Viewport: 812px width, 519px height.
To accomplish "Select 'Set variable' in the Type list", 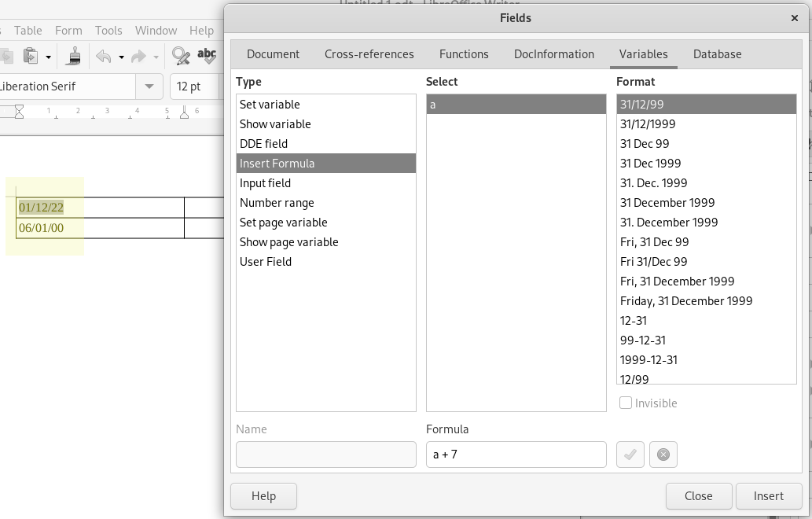I will pyautogui.click(x=270, y=105).
